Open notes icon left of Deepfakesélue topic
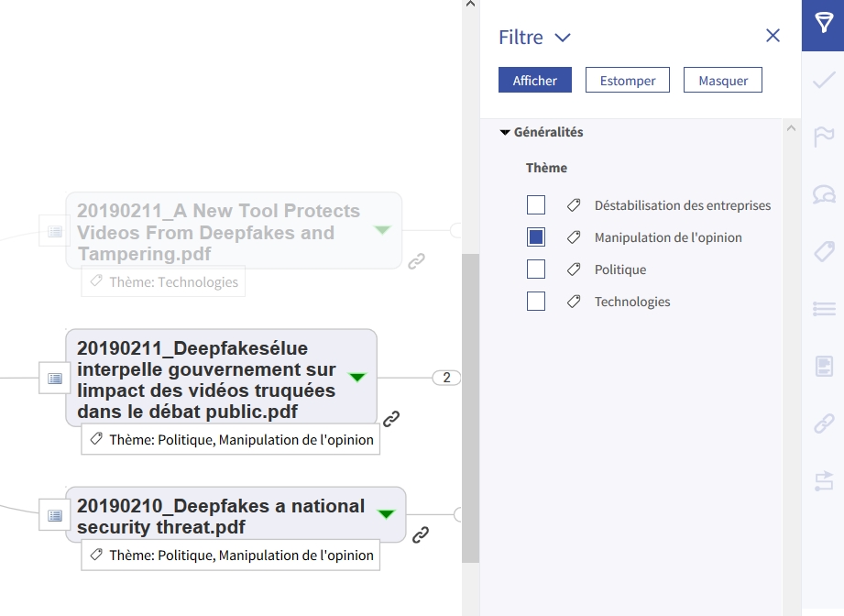 pyautogui.click(x=54, y=379)
